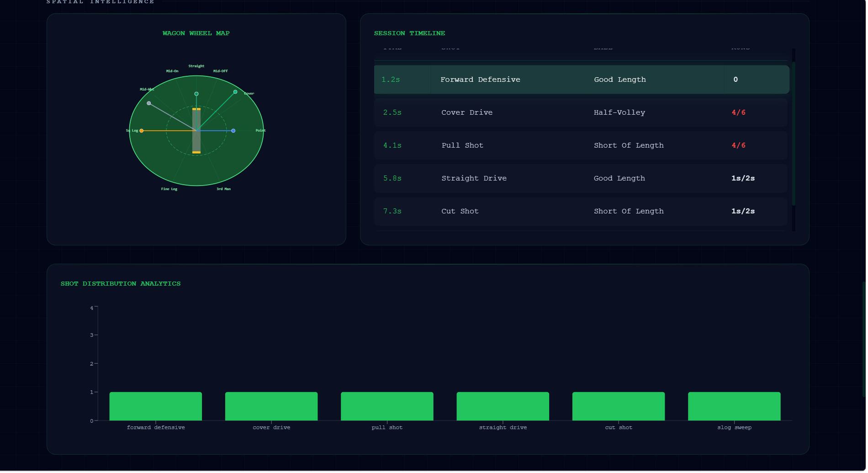Select the Straight Drive timeline row
The height and width of the screenshot is (473, 868).
click(582, 178)
